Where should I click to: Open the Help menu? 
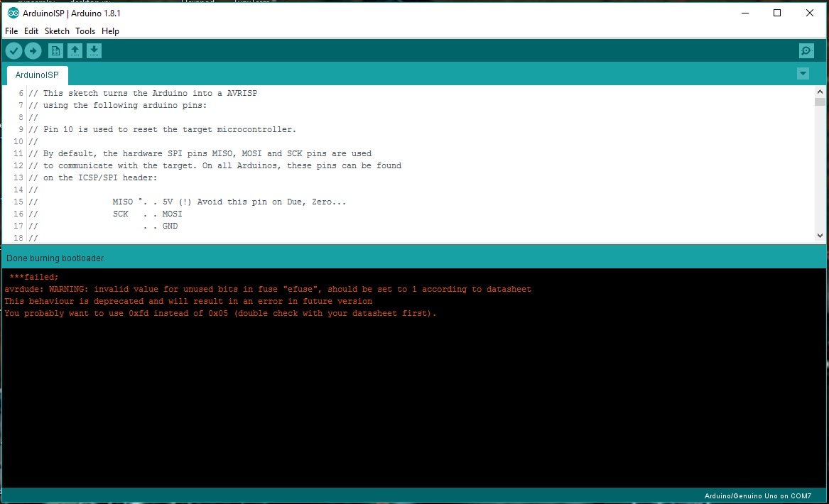[x=110, y=31]
